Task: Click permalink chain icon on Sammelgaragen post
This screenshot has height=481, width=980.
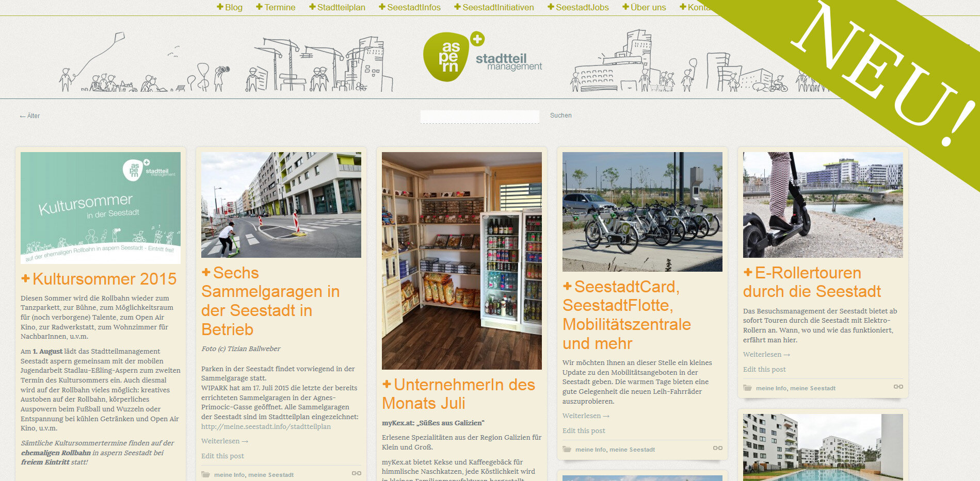Action: [x=357, y=473]
